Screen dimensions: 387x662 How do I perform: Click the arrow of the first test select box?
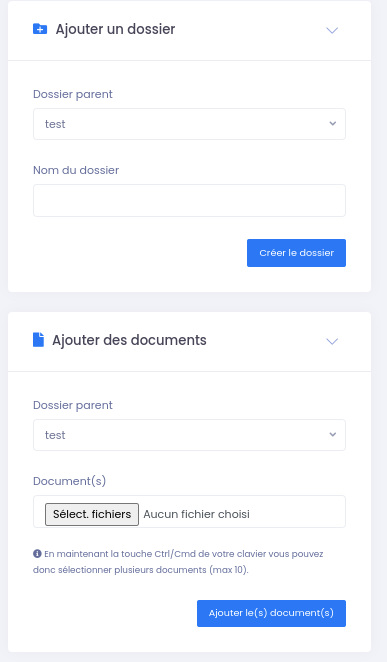(333, 124)
